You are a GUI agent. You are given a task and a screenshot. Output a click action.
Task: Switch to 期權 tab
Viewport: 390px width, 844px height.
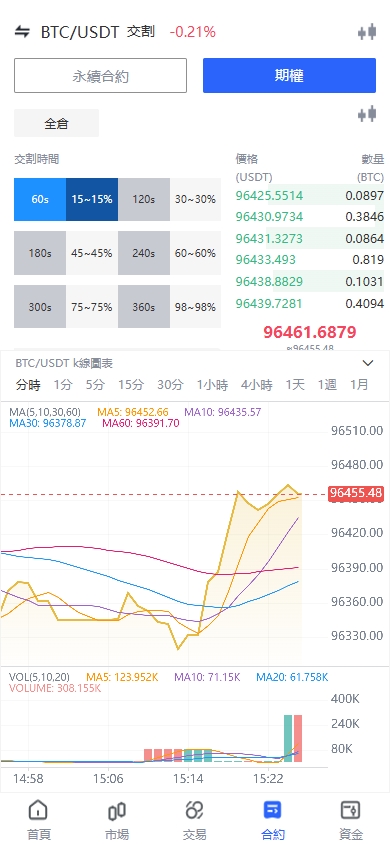[289, 76]
